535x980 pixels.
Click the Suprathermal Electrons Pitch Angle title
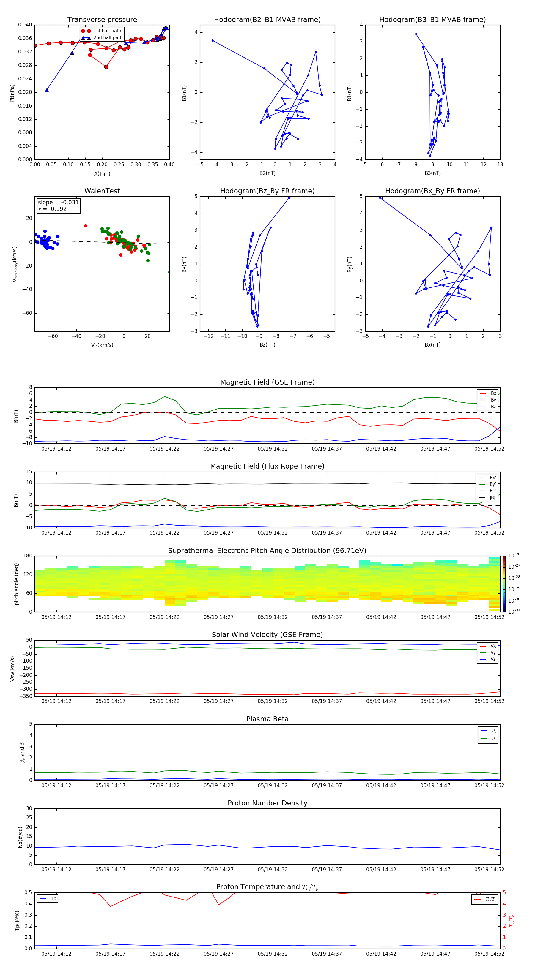pos(267,551)
